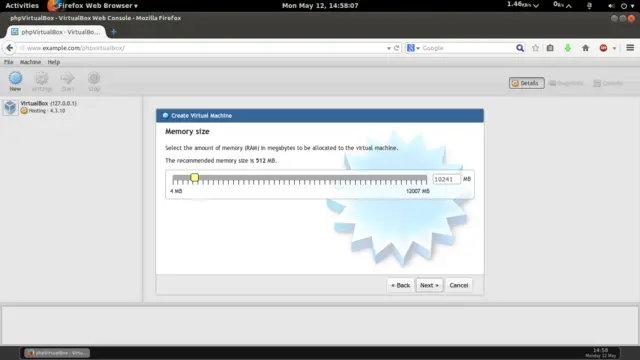This screenshot has width=640, height=360.
Task: Click the system volume icon
Action: point(611,6)
